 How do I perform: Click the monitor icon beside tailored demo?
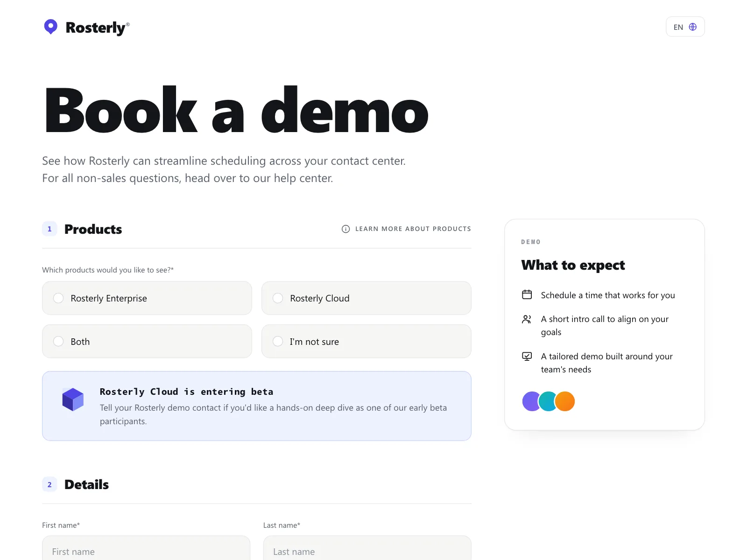coord(527,357)
